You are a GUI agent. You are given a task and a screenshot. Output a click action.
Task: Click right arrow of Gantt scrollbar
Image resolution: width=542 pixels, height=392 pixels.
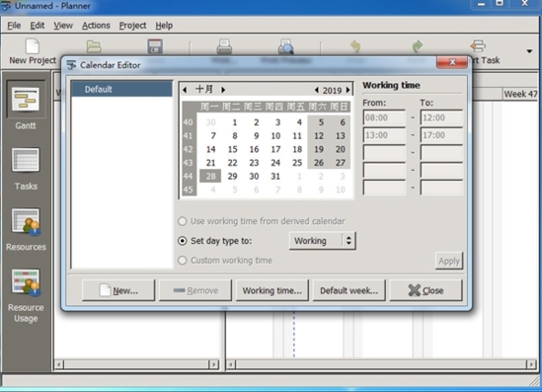point(531,364)
